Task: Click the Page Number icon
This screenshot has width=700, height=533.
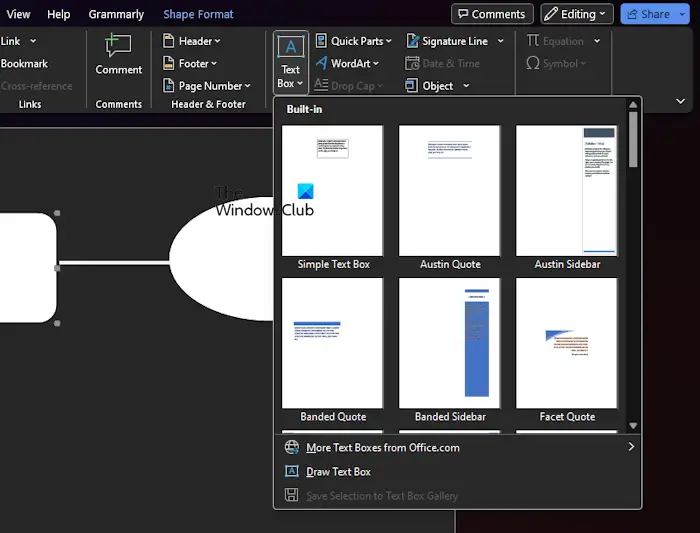Action: point(168,85)
